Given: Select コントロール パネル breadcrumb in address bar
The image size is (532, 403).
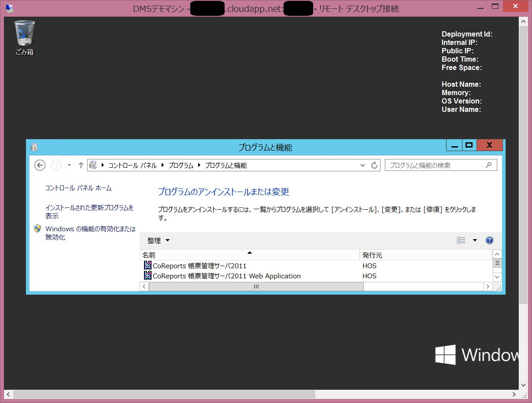Looking at the screenshot, I should tap(133, 166).
